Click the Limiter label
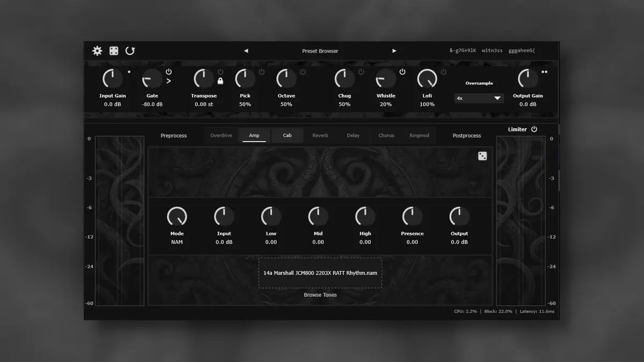 pos(517,129)
